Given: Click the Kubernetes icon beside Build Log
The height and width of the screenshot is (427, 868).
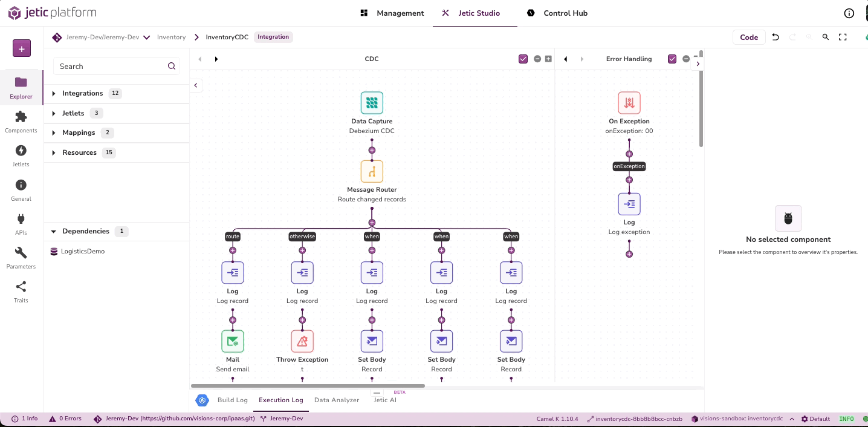Looking at the screenshot, I should [202, 400].
